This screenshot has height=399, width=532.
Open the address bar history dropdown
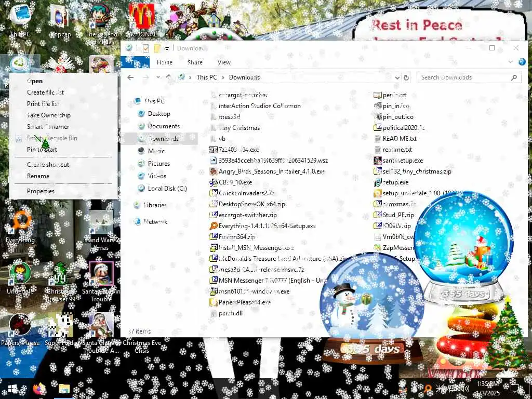(397, 77)
